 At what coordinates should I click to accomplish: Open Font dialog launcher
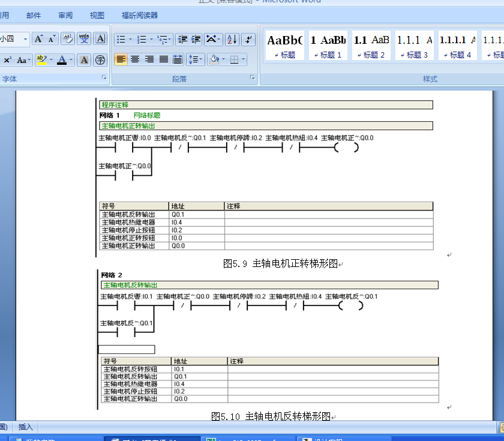pos(104,77)
